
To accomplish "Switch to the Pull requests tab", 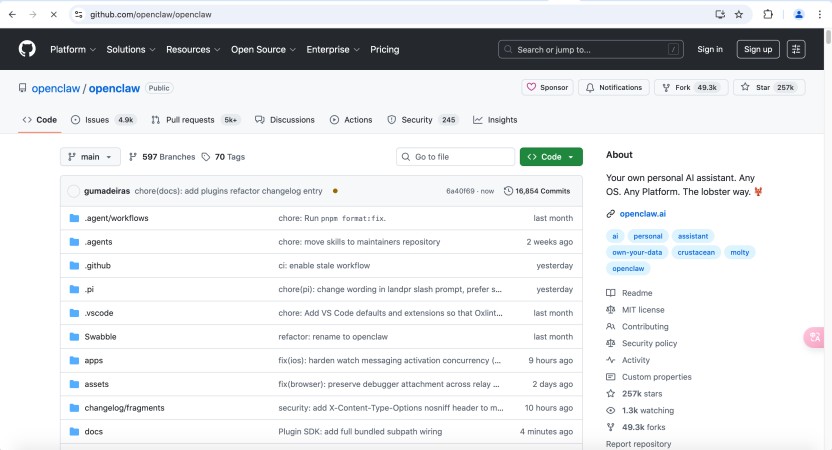I will coord(189,120).
